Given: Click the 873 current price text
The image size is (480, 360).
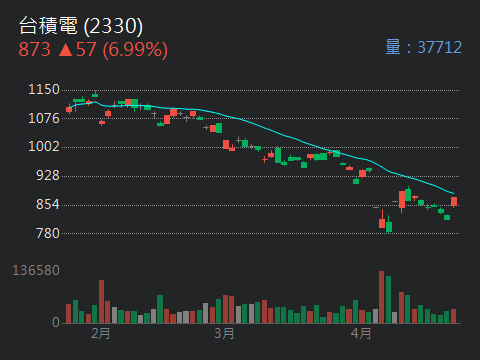Looking at the screenshot, I should point(34,50).
